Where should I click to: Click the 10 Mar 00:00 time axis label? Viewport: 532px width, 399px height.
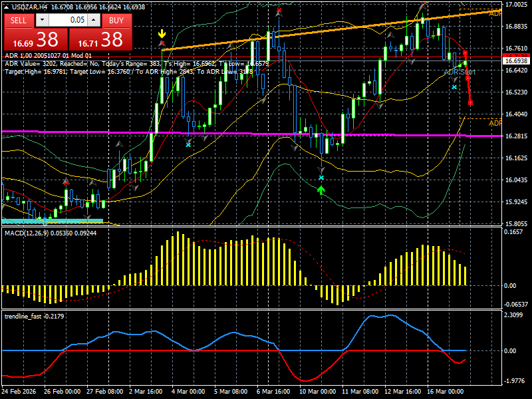point(318,391)
